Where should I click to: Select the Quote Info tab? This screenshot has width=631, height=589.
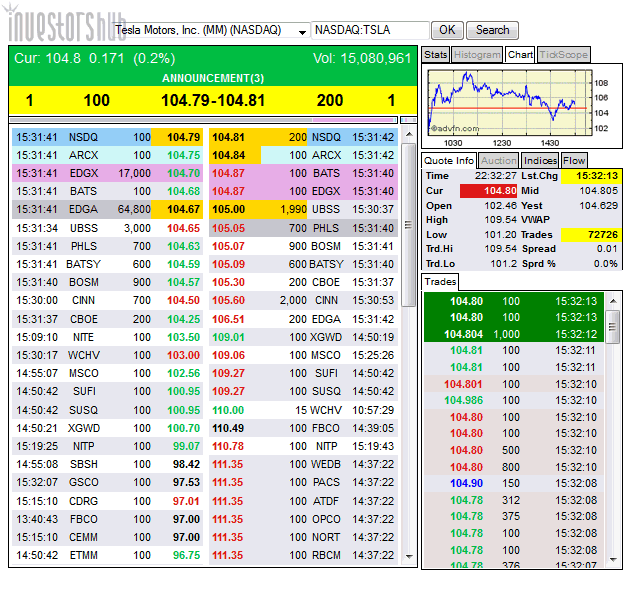click(x=449, y=160)
